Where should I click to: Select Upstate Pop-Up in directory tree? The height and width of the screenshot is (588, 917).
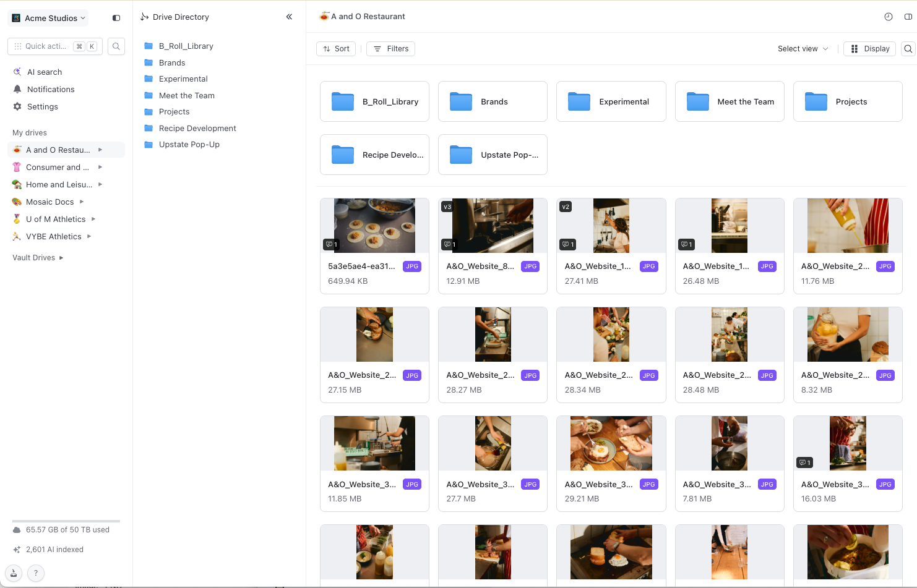click(189, 145)
